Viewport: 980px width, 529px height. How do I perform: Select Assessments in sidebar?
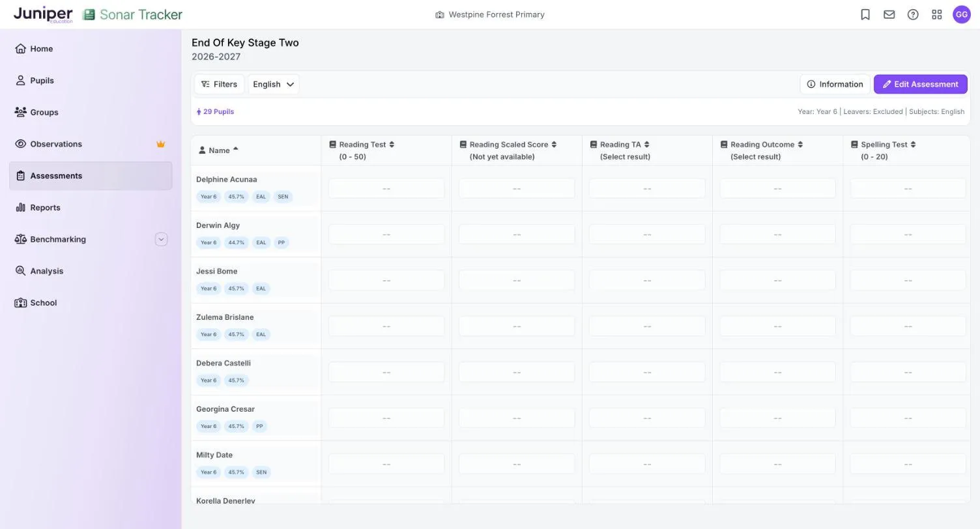click(x=91, y=176)
